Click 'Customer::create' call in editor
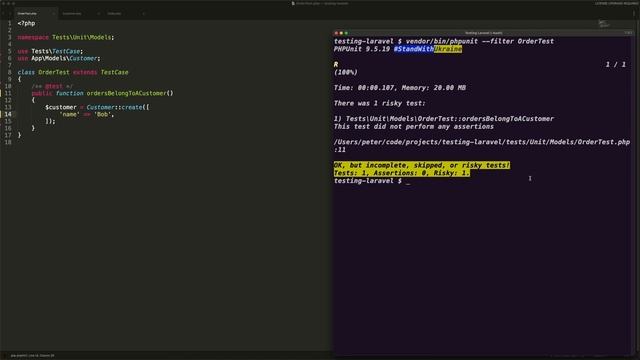 pyautogui.click(x=114, y=107)
